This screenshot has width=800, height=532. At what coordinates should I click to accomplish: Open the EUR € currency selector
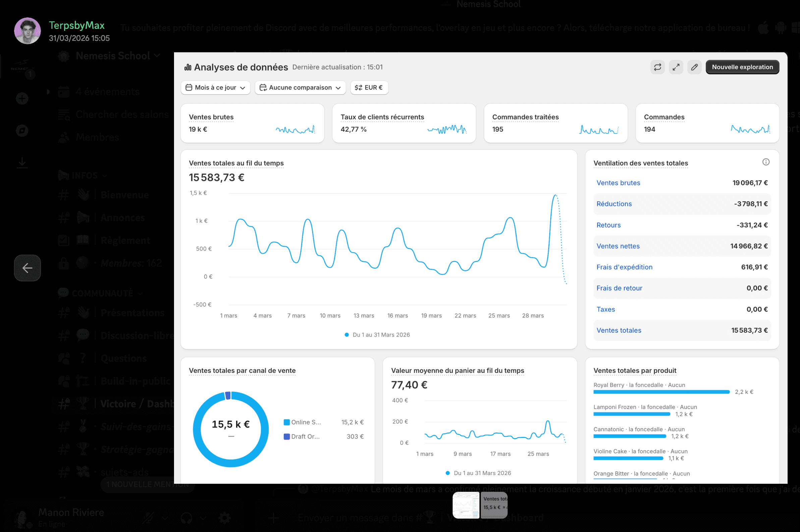coord(369,87)
